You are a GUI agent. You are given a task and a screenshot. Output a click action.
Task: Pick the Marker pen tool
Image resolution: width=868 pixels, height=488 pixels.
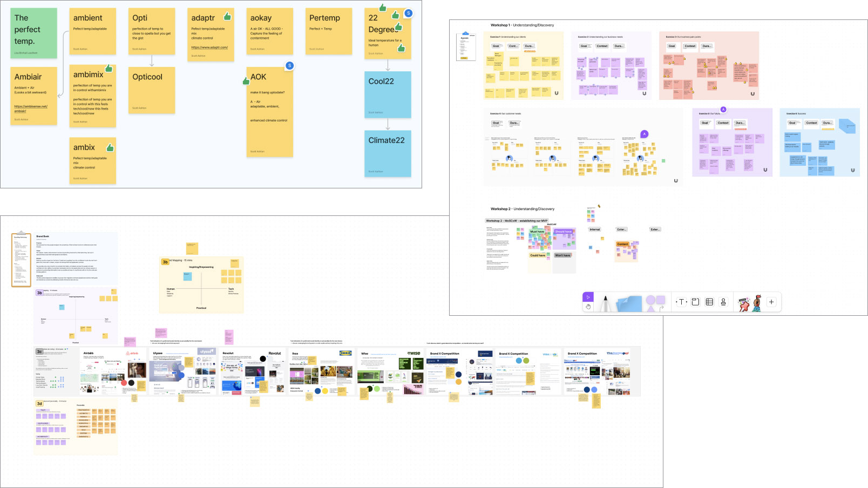coord(605,303)
